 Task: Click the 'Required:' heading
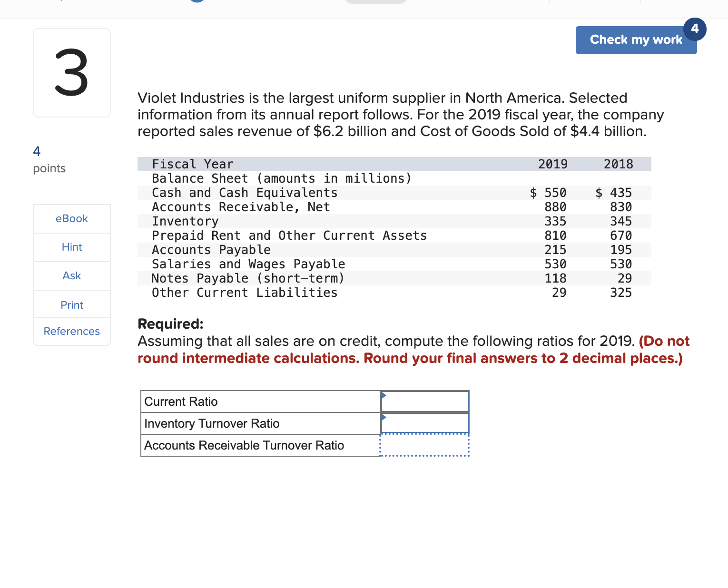click(x=170, y=324)
